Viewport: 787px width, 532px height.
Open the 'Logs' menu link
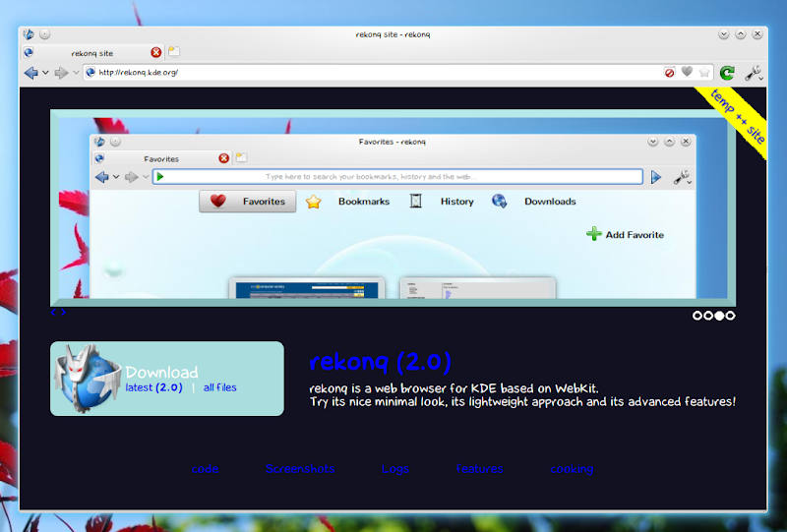tap(395, 469)
